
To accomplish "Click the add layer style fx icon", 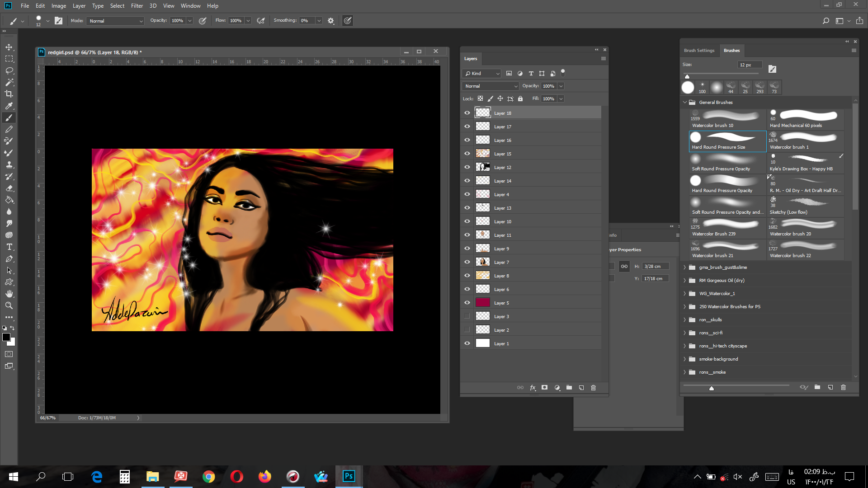I will click(x=533, y=388).
